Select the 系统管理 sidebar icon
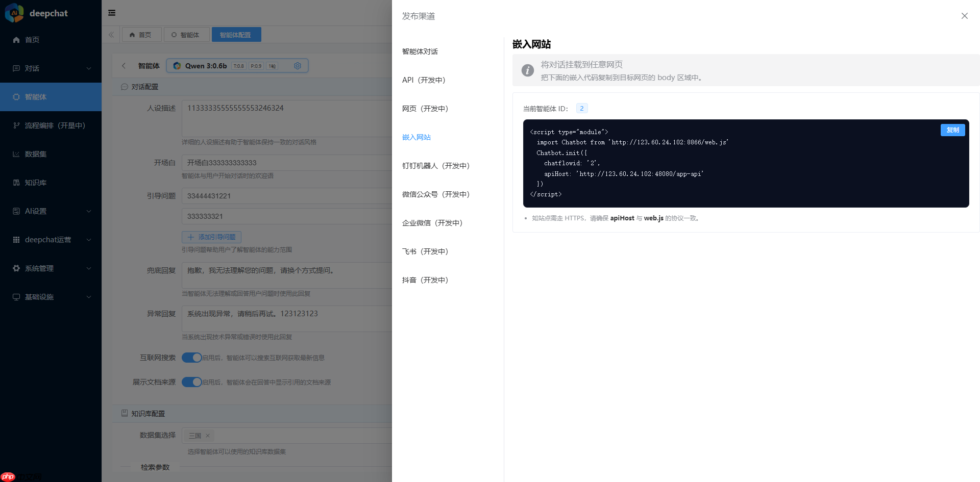980x482 pixels. (x=16, y=268)
